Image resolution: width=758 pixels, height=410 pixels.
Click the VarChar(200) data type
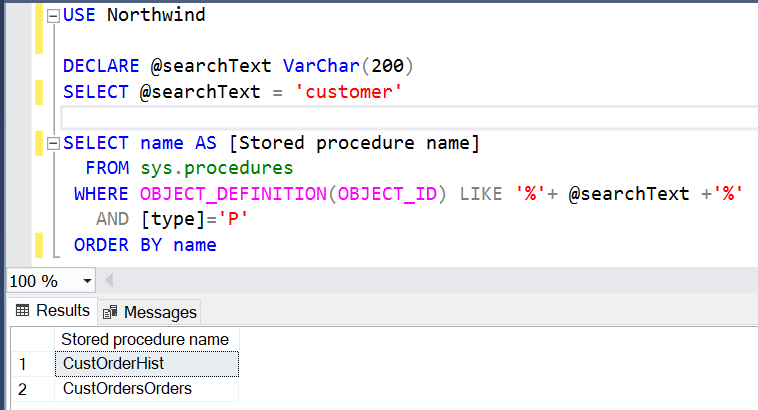click(x=348, y=66)
